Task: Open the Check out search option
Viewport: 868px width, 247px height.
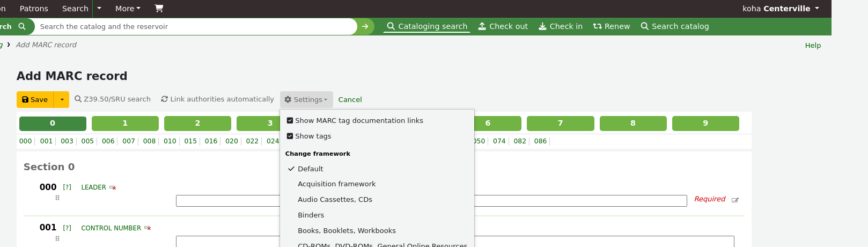Action: 503,26
